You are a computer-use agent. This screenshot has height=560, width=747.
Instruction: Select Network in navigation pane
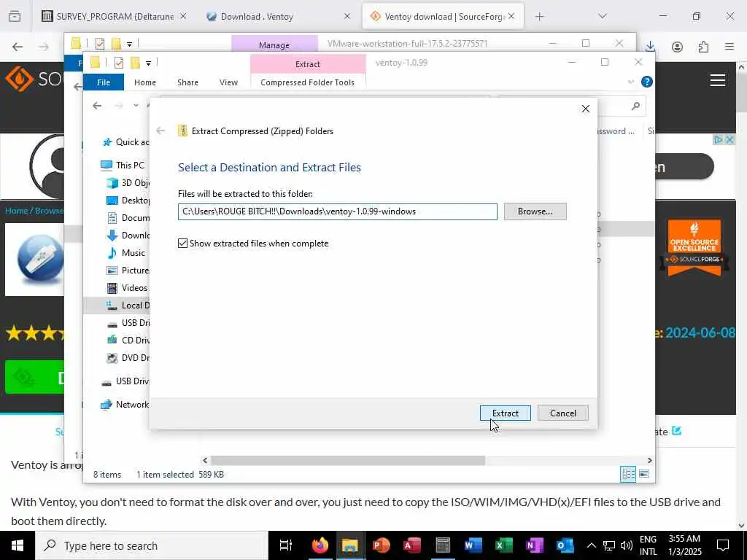(x=125, y=404)
